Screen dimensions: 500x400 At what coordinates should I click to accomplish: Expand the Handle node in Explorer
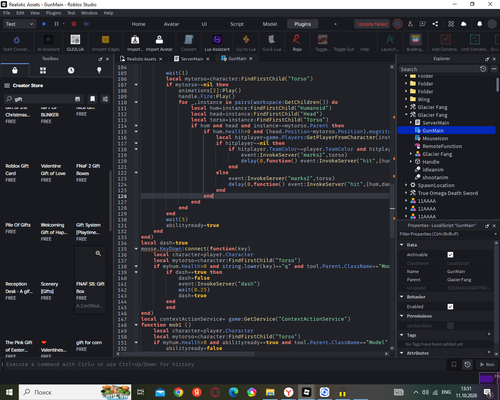pos(411,161)
